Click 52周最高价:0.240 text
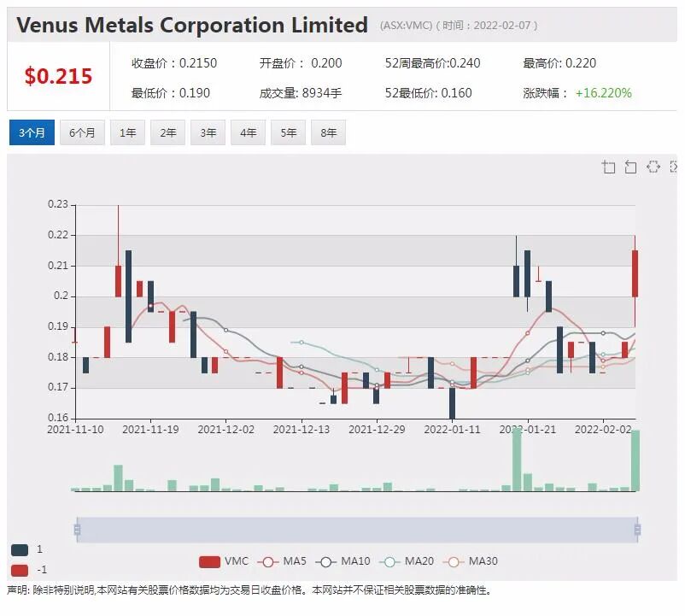This screenshot has width=685, height=616. 432,63
